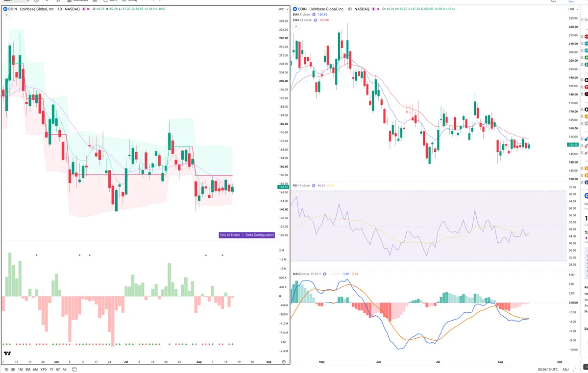
Task: Click the TradingView logo on left chart
Action: pos(7,353)
